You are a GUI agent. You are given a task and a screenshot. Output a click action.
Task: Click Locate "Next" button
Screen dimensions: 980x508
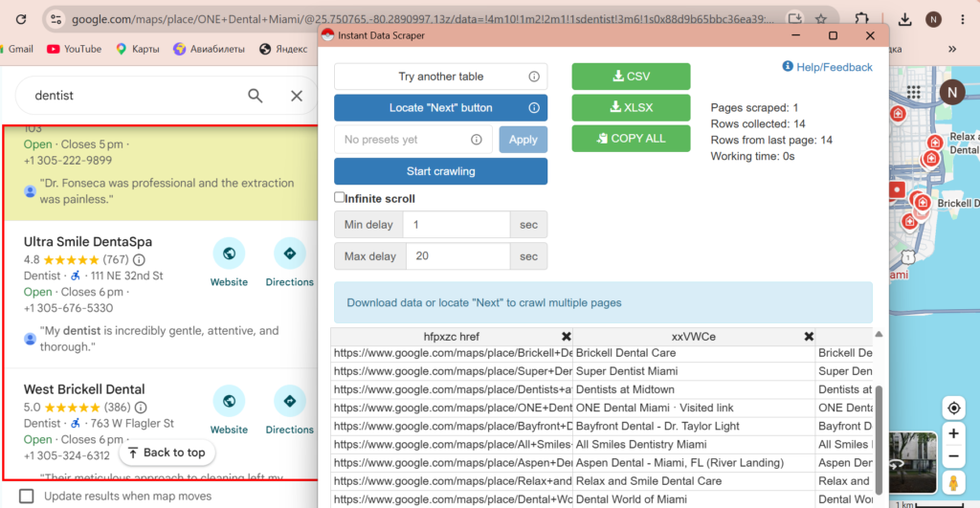pyautogui.click(x=440, y=107)
